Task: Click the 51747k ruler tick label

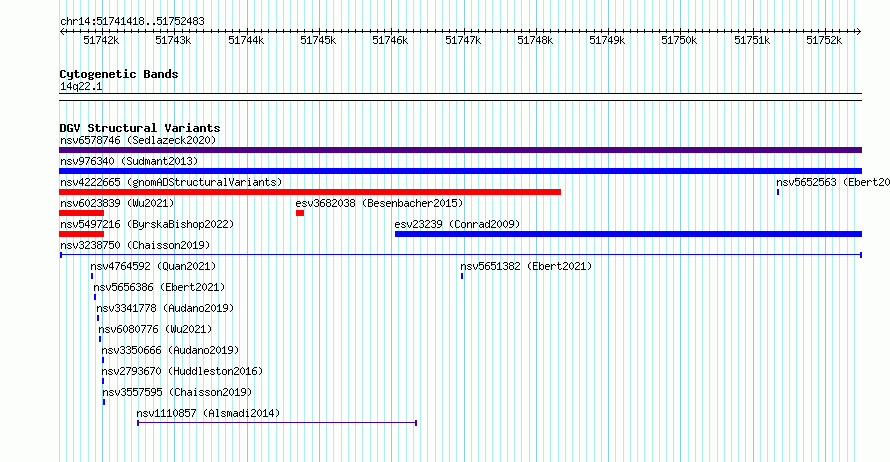Action: pyautogui.click(x=463, y=40)
